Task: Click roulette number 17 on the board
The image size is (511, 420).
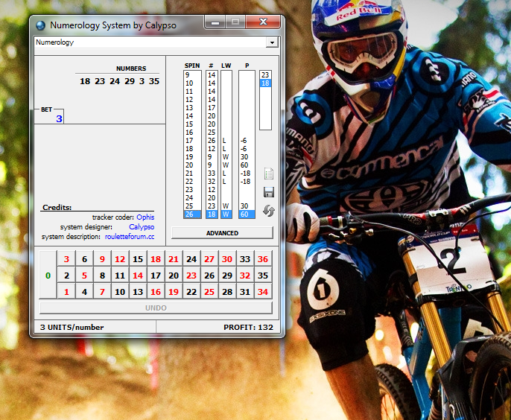Action: pos(156,276)
